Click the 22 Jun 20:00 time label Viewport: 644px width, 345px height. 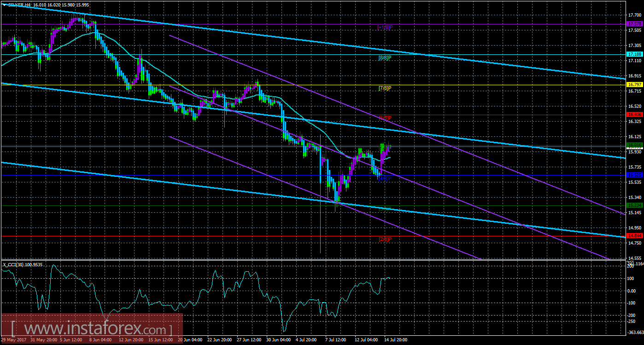219,340
